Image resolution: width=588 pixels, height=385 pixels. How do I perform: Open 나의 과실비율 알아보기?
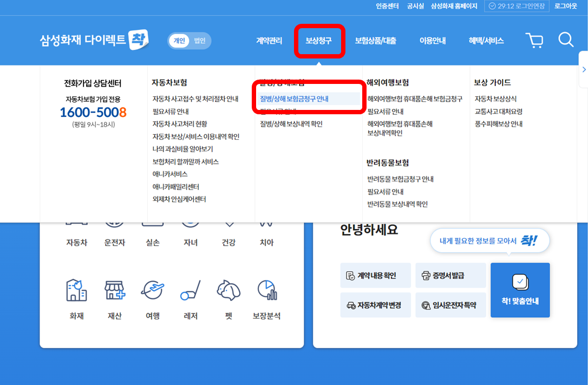182,149
